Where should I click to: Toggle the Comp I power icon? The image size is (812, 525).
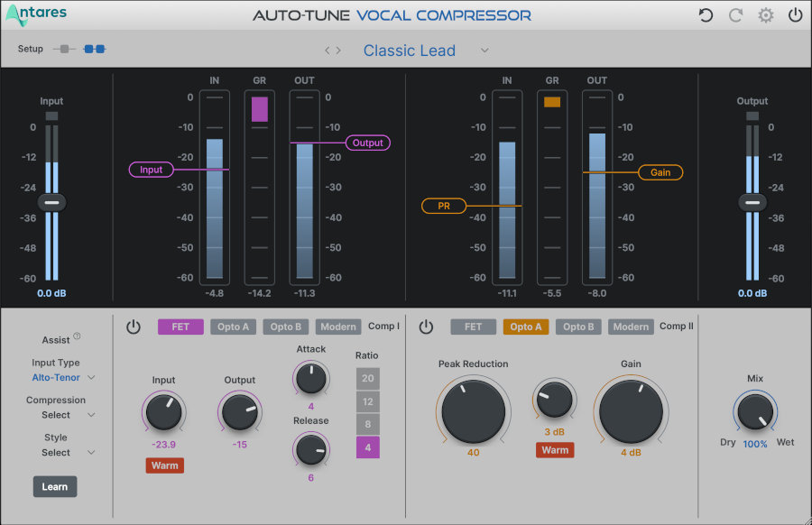point(134,327)
